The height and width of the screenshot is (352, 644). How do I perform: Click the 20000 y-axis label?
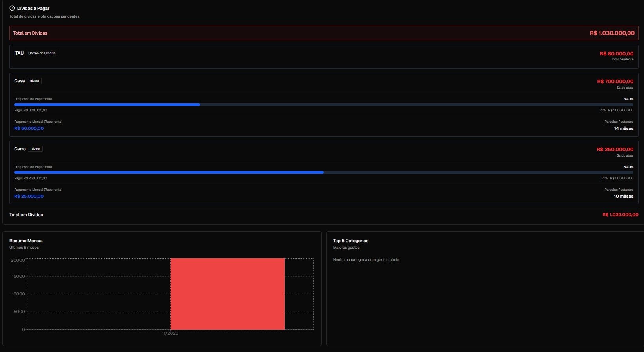click(x=18, y=260)
